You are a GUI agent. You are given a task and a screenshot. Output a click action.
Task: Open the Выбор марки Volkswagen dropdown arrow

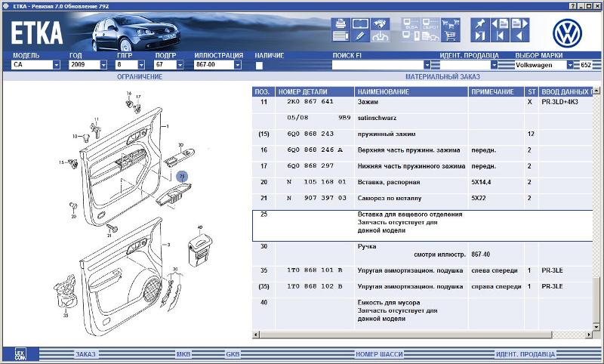(570, 65)
